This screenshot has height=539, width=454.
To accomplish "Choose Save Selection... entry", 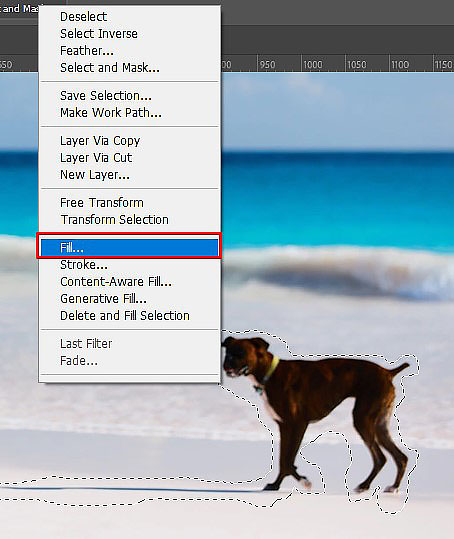I will coord(129,96).
